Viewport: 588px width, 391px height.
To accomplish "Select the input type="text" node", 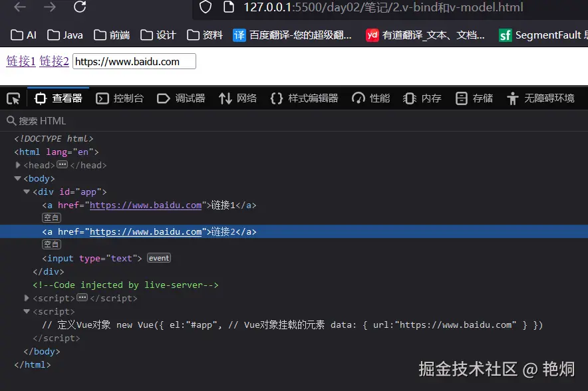I will (x=92, y=258).
